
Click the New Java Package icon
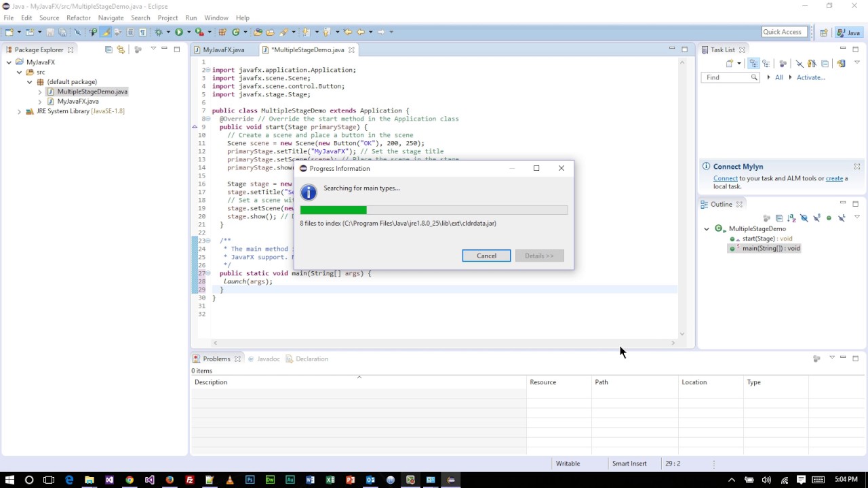click(x=222, y=32)
